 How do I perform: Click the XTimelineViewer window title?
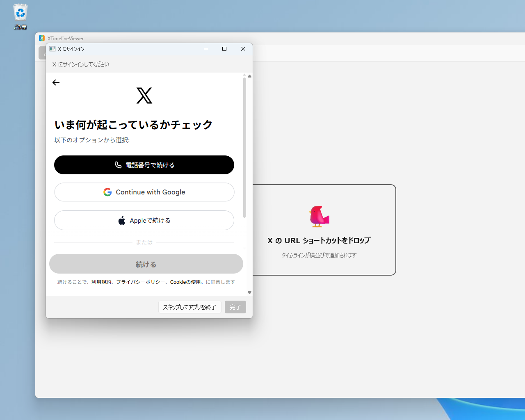pyautogui.click(x=66, y=39)
